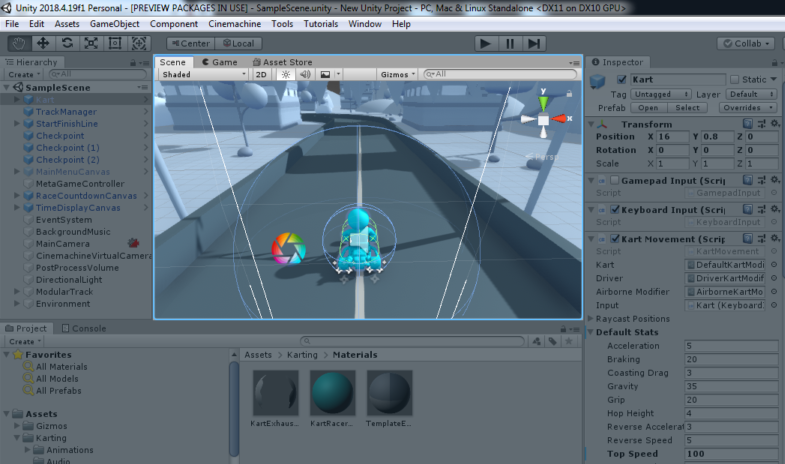
Task: Open the Collab dropdown
Action: pyautogui.click(x=746, y=44)
